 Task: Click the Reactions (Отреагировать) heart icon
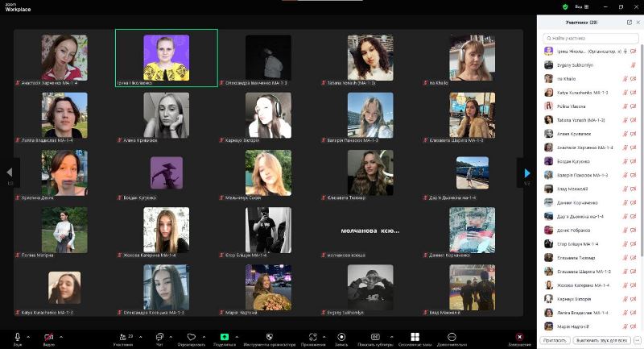(191, 337)
